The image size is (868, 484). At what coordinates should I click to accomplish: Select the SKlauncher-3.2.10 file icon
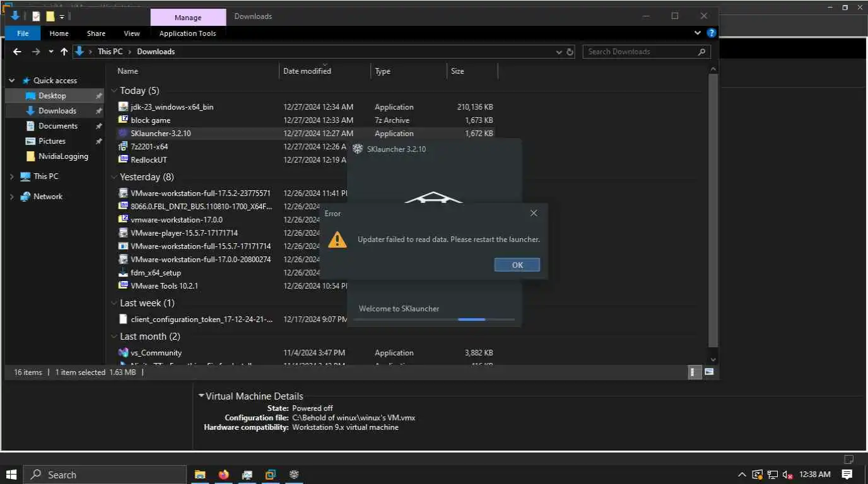[124, 134]
